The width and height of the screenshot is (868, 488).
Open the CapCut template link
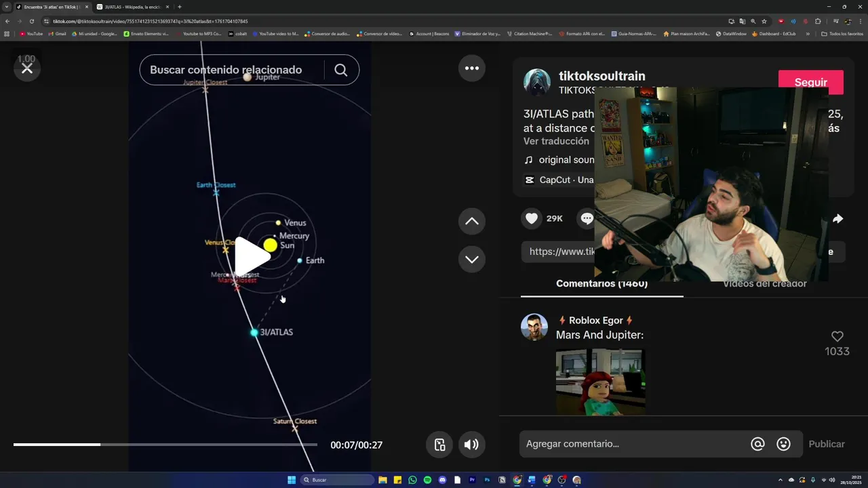coord(560,180)
